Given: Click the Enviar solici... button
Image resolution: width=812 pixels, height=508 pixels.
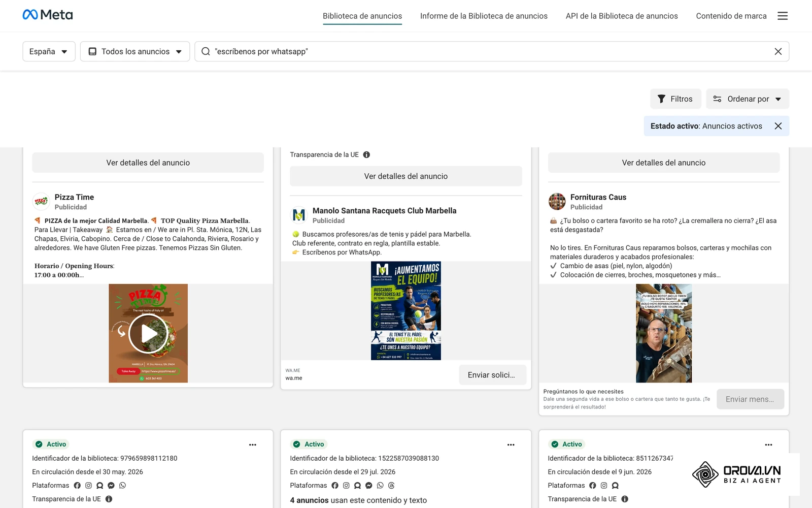Looking at the screenshot, I should (492, 375).
